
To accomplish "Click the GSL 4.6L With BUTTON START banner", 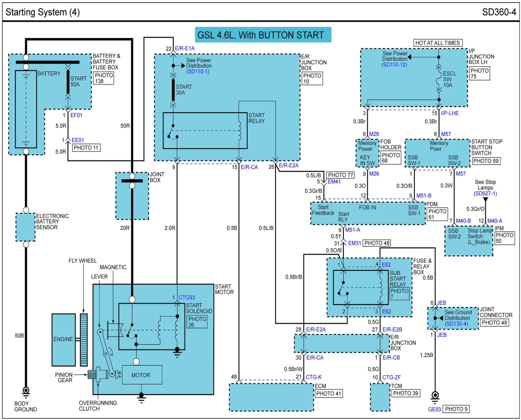I will click(x=263, y=35).
